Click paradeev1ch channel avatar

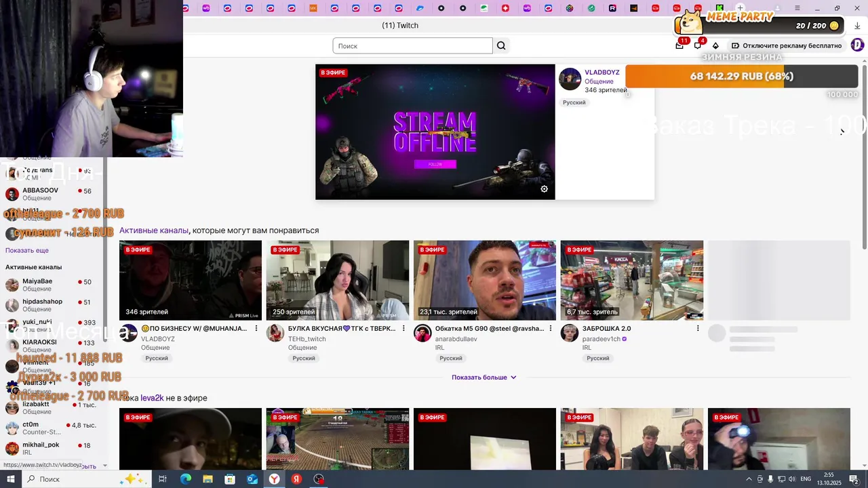[570, 333]
